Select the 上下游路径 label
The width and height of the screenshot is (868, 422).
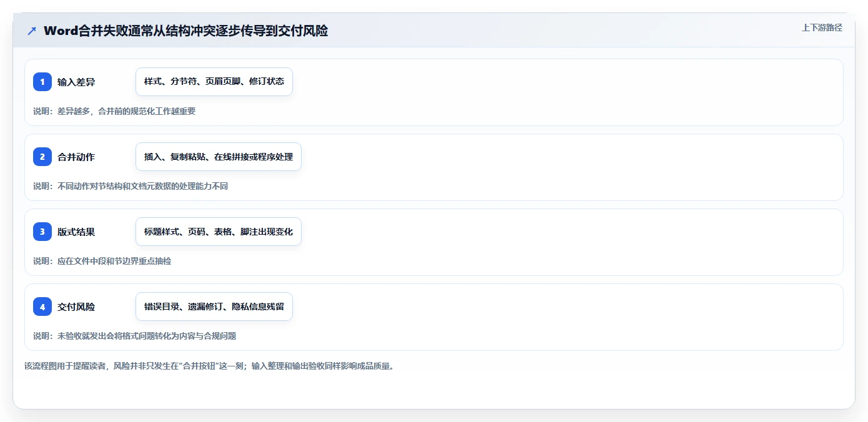[x=822, y=27]
